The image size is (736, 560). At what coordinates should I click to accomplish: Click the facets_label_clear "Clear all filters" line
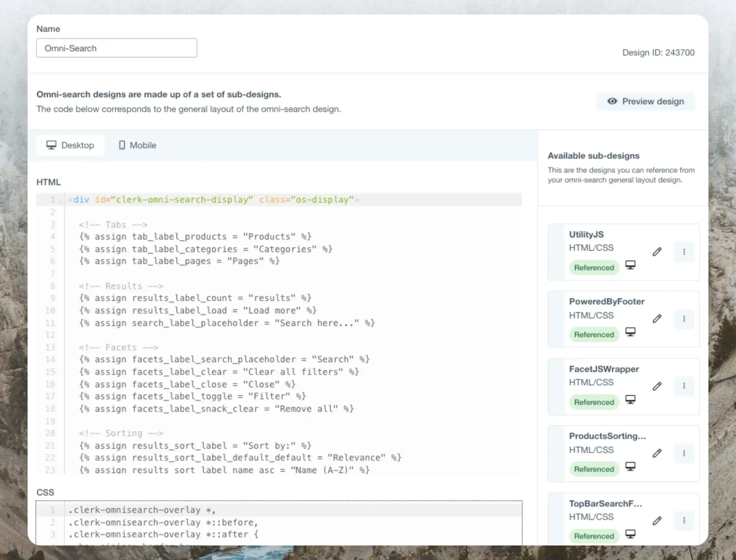(219, 372)
